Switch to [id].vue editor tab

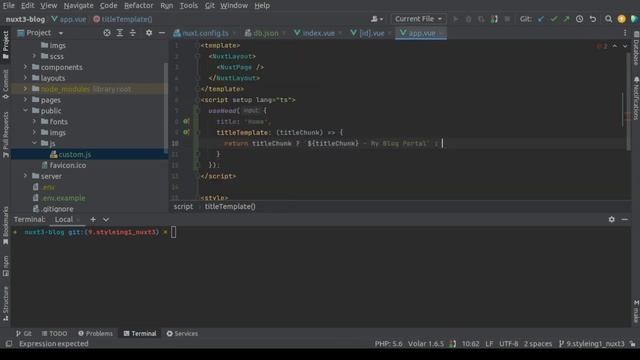coord(371,33)
